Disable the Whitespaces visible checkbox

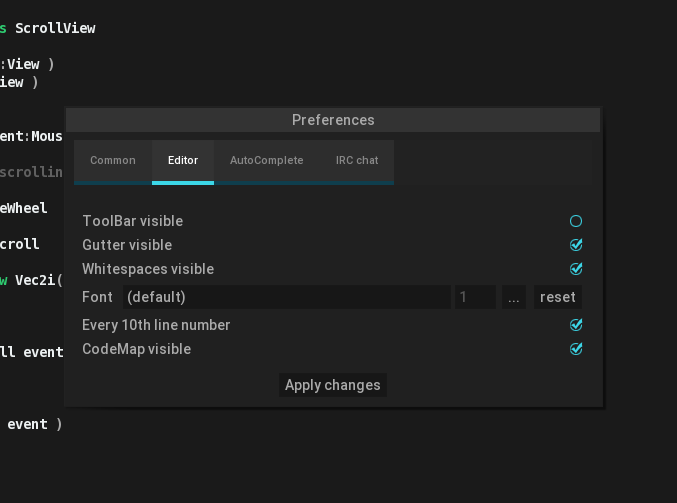[x=576, y=269]
